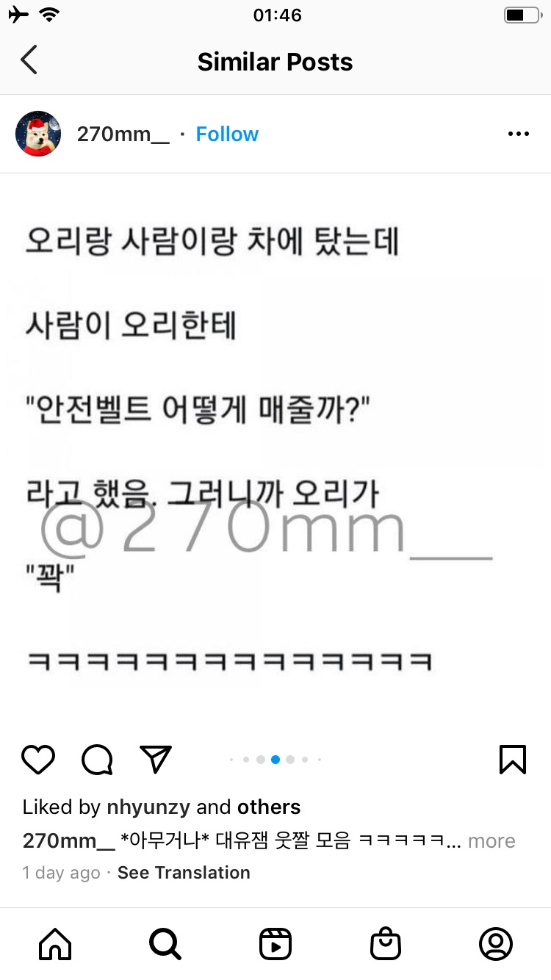Save post with bookmark icon
Screen dimensions: 551x980
click(513, 760)
